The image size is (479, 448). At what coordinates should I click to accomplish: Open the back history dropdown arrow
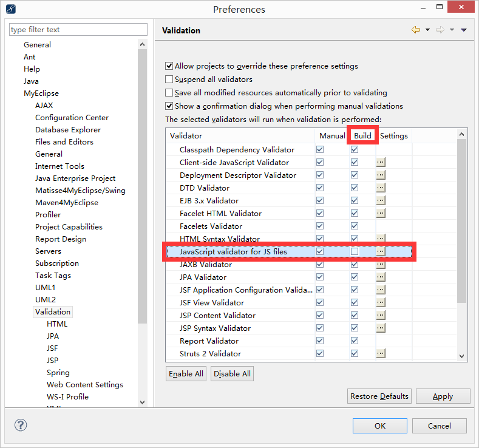427,30
